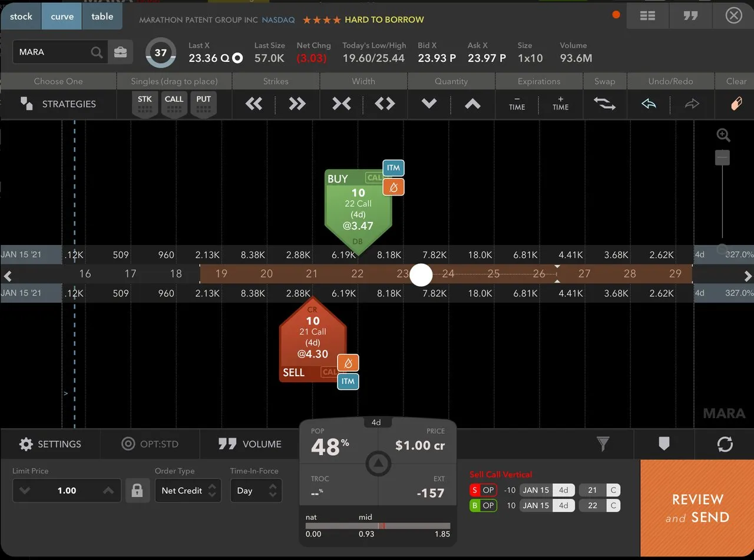Click the buy leg strike 22
Viewport: 754px width, 560px height.
(x=593, y=505)
